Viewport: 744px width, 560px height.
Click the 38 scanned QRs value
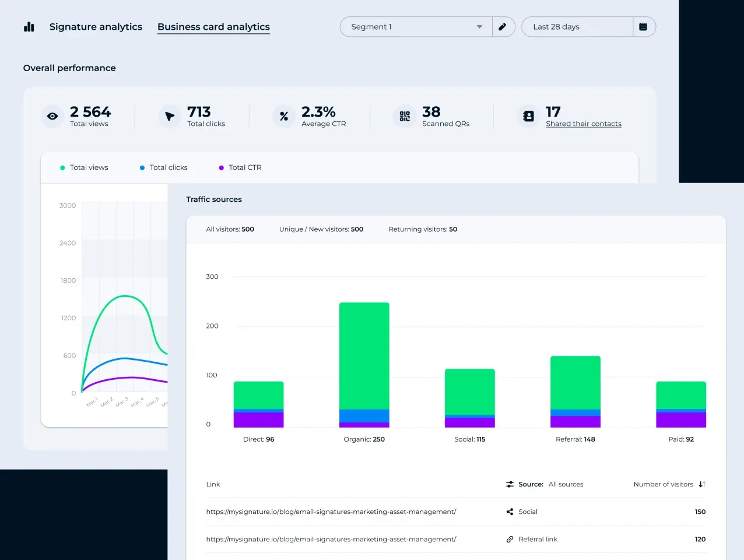(x=431, y=111)
